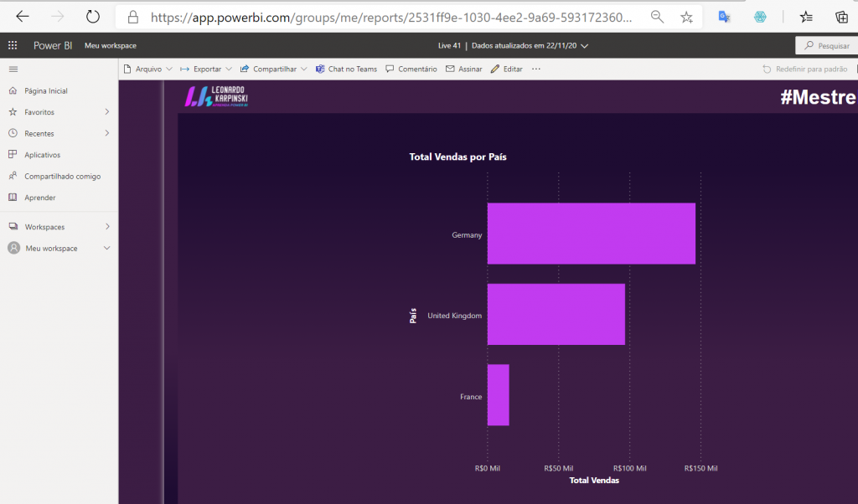Click Chat no Teams

346,69
